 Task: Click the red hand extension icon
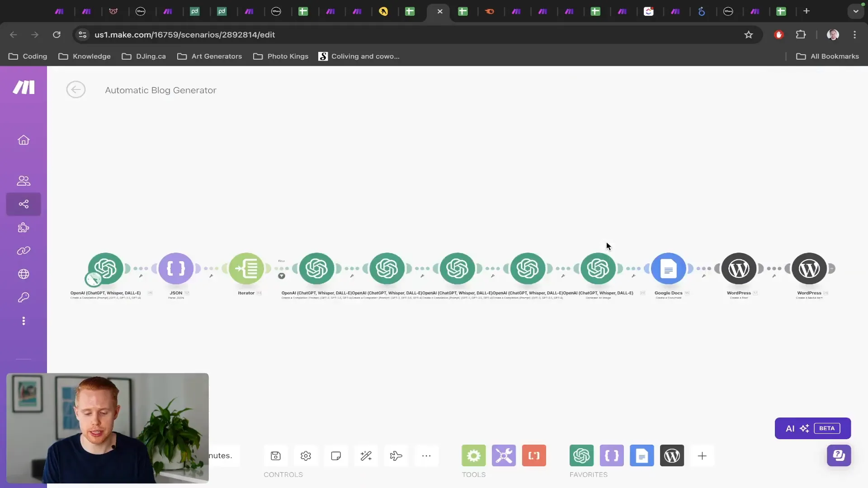(778, 35)
